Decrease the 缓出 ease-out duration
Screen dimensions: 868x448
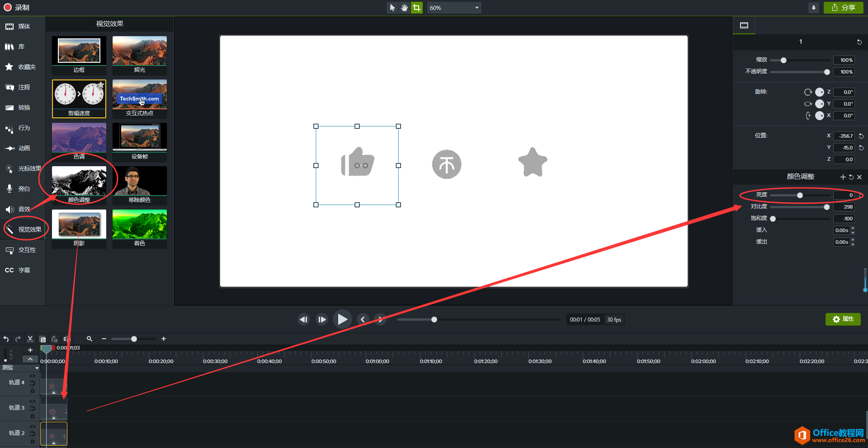coord(853,244)
